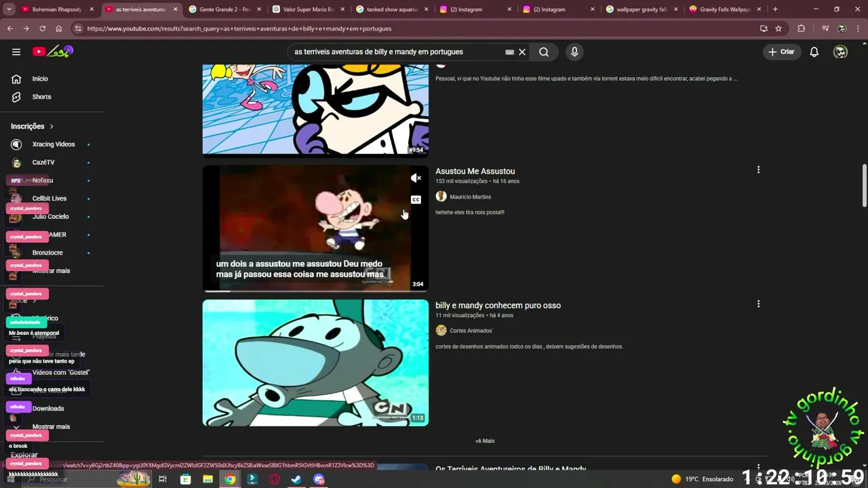Open the media control icon in Chrome toolbar
868x488 pixels.
pyautogui.click(x=825, y=28)
